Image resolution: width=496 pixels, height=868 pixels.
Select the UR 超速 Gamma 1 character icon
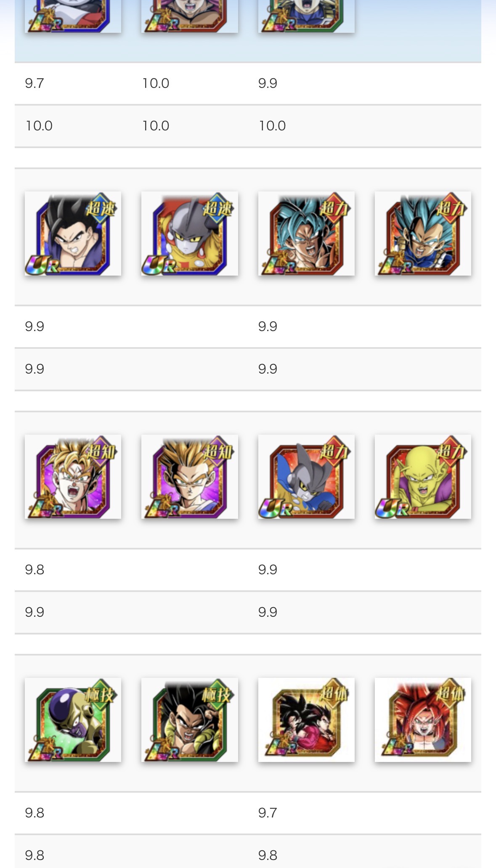coord(190,234)
